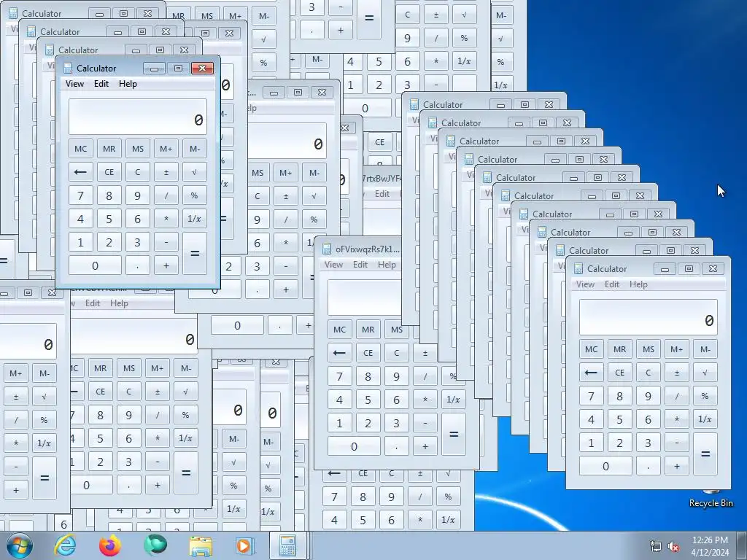Click backspace arrow in Calculator above Recycle Bin
Screen dimensions: 747x560
pyautogui.click(x=591, y=373)
